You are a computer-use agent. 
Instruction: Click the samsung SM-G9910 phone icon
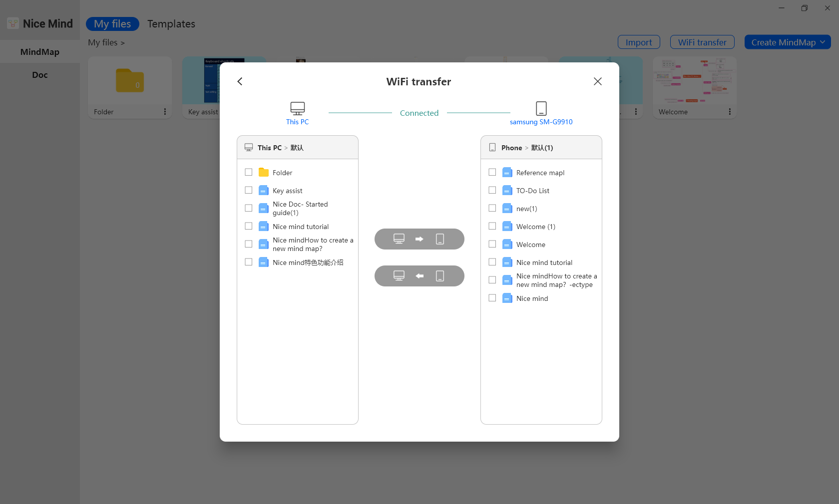pyautogui.click(x=541, y=108)
